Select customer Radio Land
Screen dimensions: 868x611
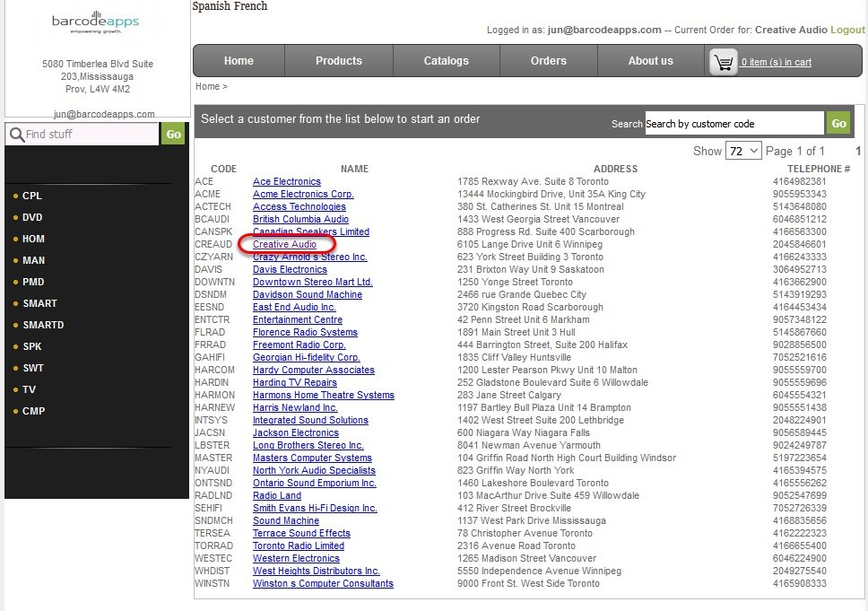(x=277, y=496)
